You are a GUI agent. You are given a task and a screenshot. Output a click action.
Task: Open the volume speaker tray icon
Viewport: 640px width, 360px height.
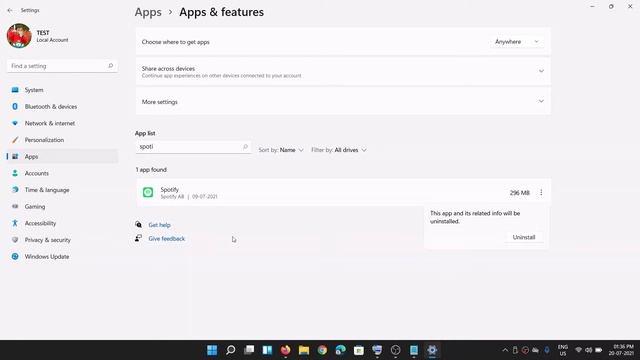(x=589, y=350)
